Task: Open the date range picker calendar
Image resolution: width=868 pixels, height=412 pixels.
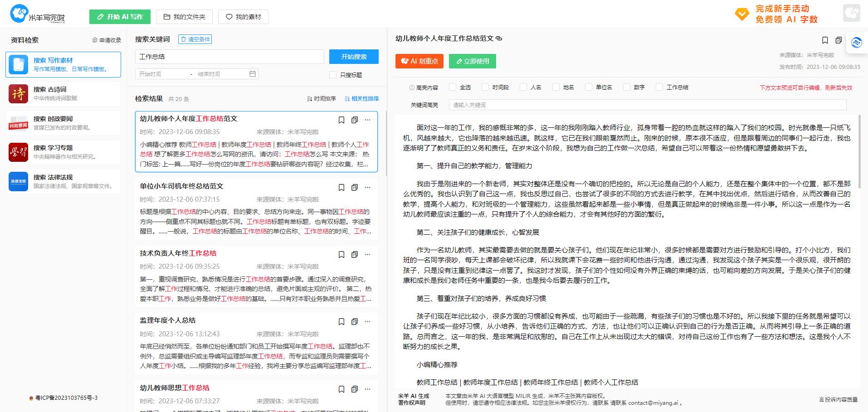Action: tap(253, 74)
